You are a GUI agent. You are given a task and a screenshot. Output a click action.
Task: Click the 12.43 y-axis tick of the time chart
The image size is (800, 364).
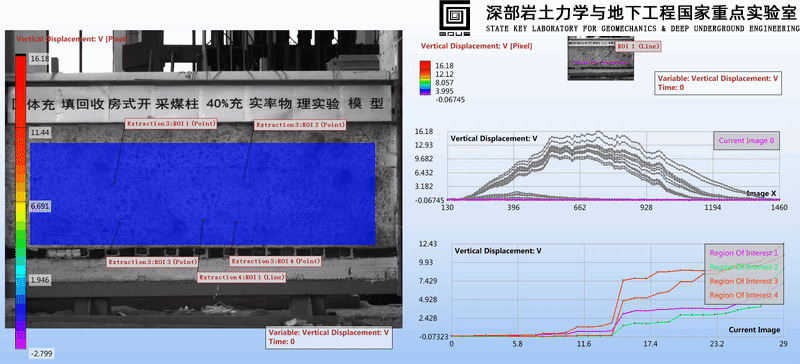click(428, 244)
